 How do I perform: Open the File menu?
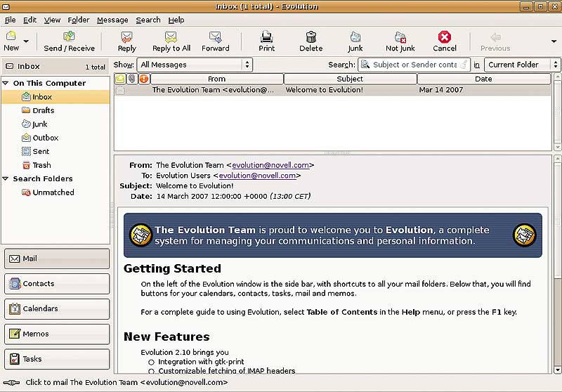[10, 20]
